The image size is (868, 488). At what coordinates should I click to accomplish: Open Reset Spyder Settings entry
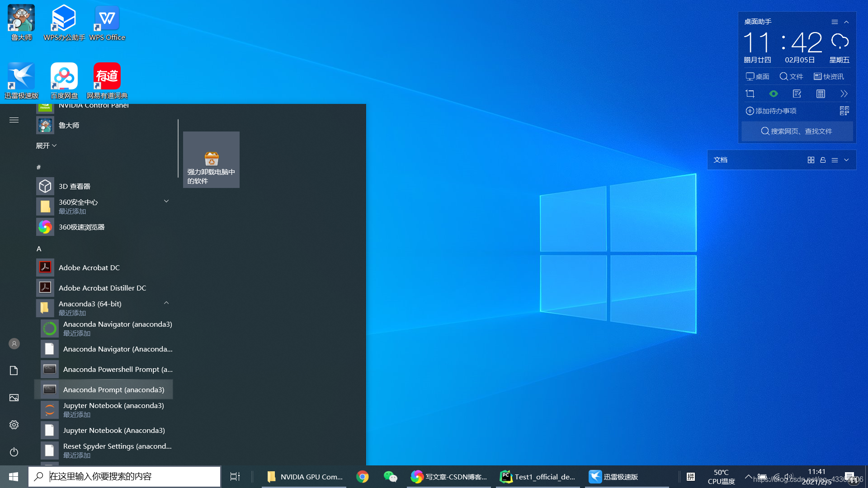104,450
